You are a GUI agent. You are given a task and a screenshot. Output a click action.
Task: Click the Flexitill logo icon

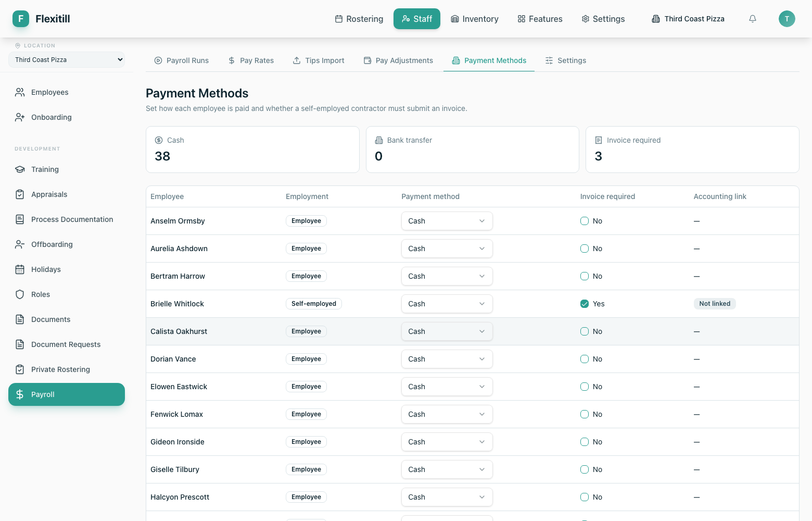tap(21, 19)
